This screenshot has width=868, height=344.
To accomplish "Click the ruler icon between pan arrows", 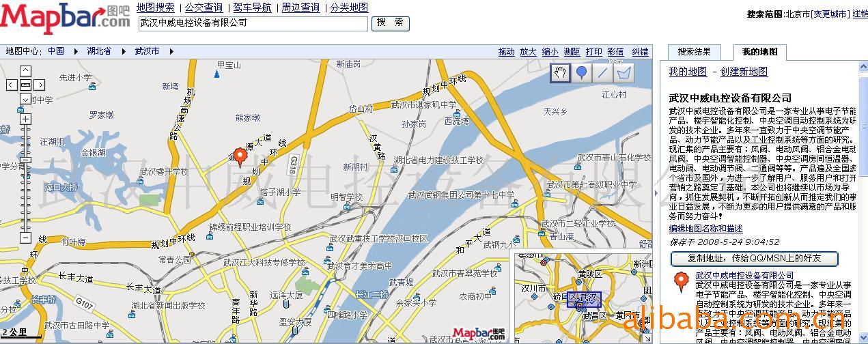I will pos(25,85).
